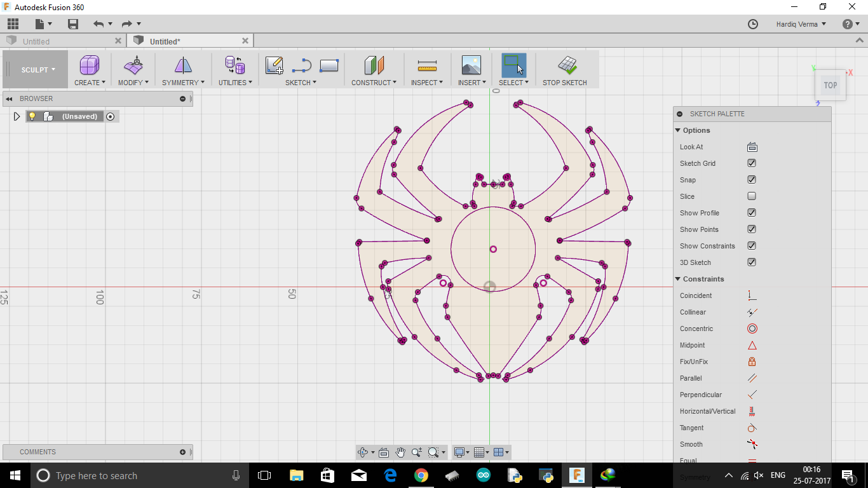
Task: Click the Save disk icon
Action: [x=73, y=24]
